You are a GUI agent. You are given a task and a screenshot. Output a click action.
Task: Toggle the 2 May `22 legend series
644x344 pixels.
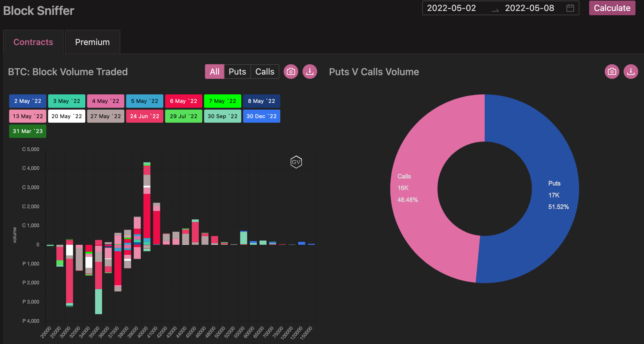(x=28, y=101)
